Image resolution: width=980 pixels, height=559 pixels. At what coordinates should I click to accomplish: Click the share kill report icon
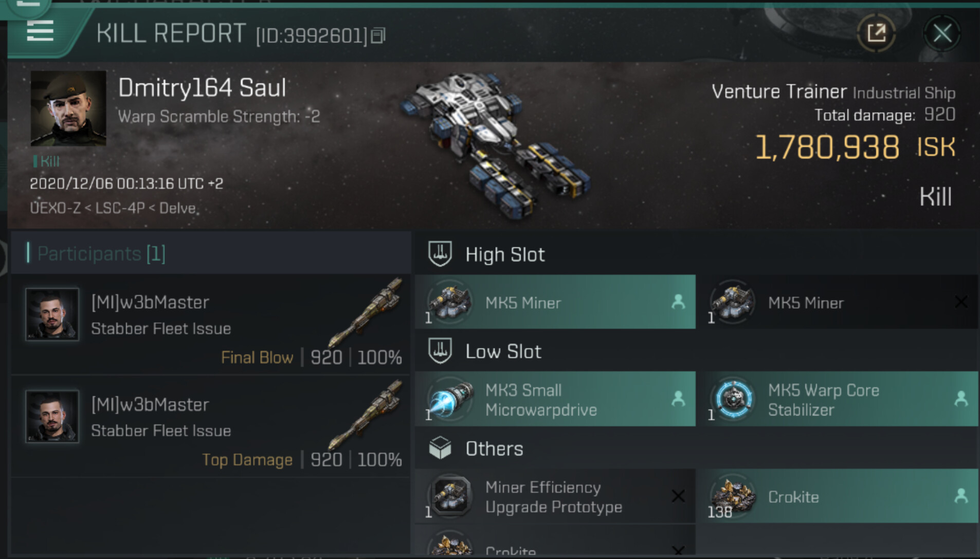coord(876,34)
